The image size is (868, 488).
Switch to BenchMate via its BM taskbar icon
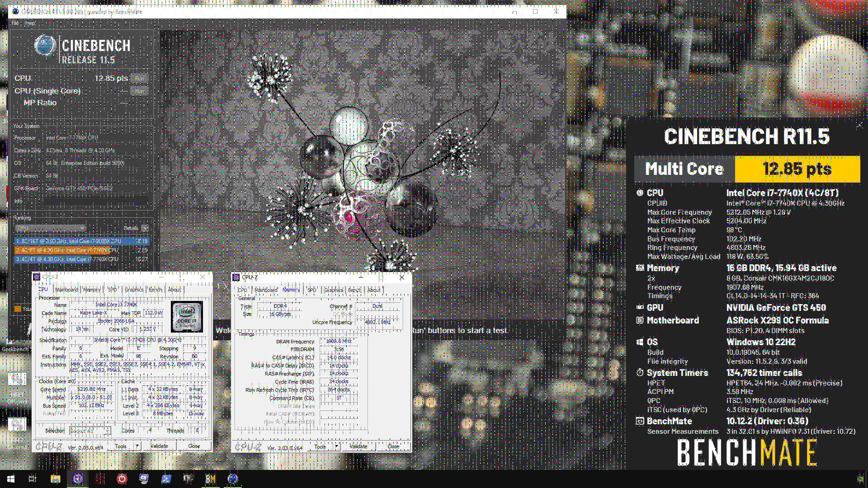point(210,479)
